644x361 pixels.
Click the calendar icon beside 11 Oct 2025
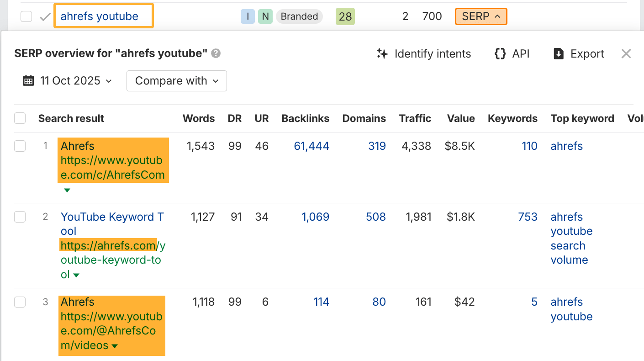28,80
